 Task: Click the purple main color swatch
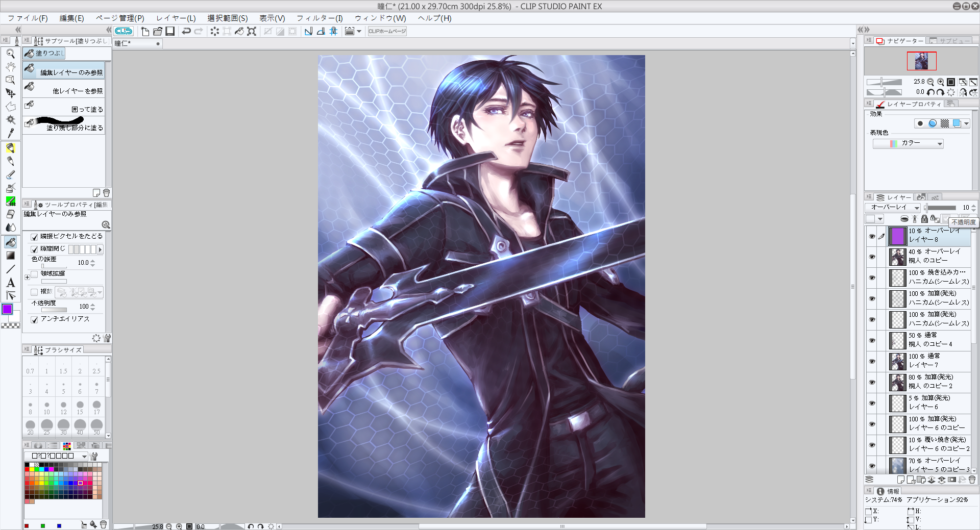(x=7, y=309)
